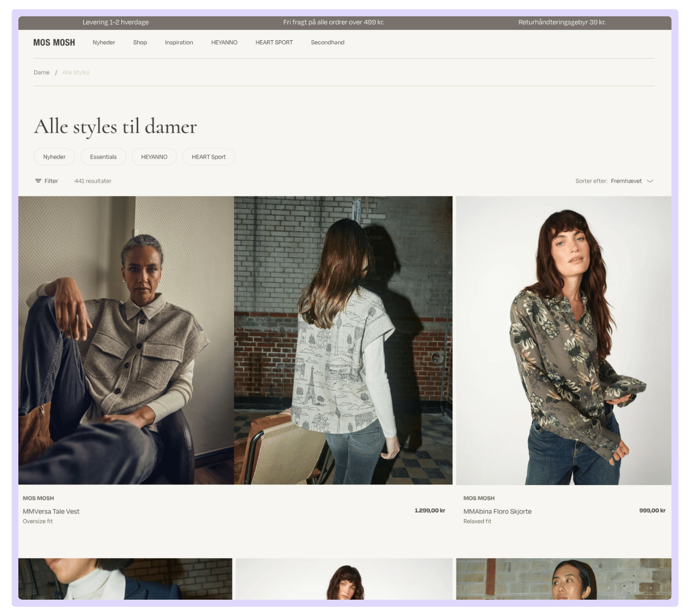Expand the sort order chevron
This screenshot has width=690, height=616.
[650, 181]
